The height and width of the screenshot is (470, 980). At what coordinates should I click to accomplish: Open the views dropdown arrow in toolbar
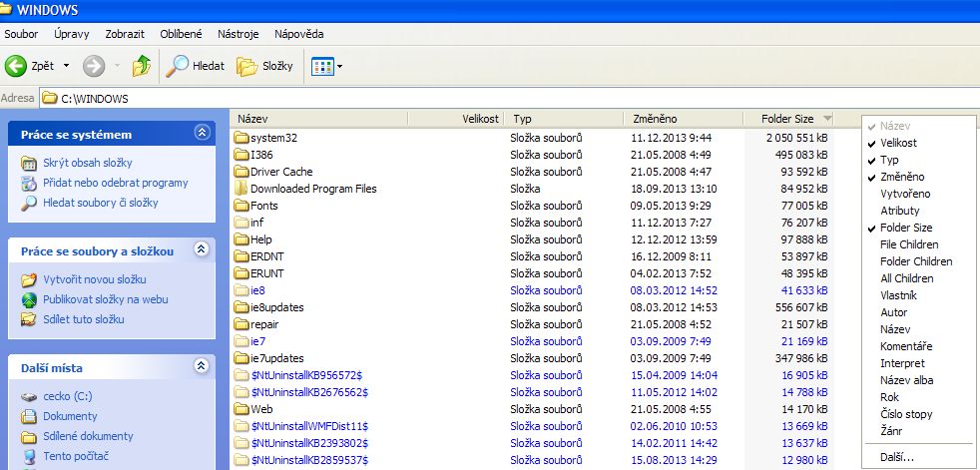340,67
